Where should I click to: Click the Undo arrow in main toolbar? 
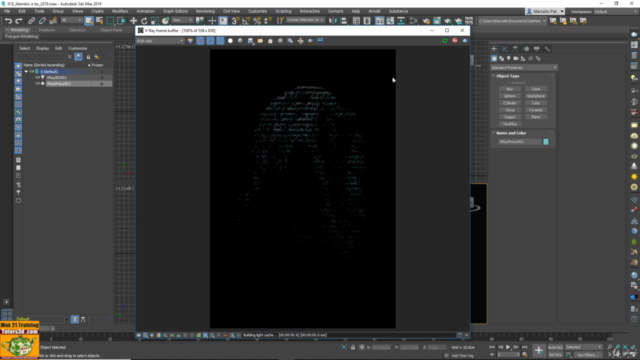(8, 21)
